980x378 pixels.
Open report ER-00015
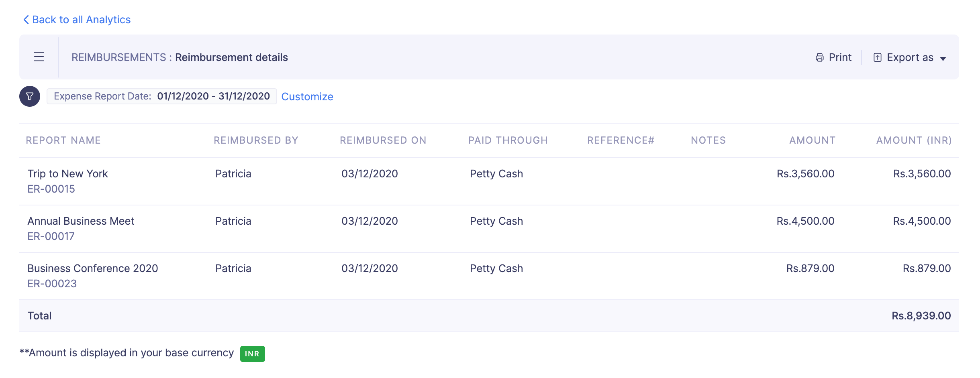(x=51, y=189)
